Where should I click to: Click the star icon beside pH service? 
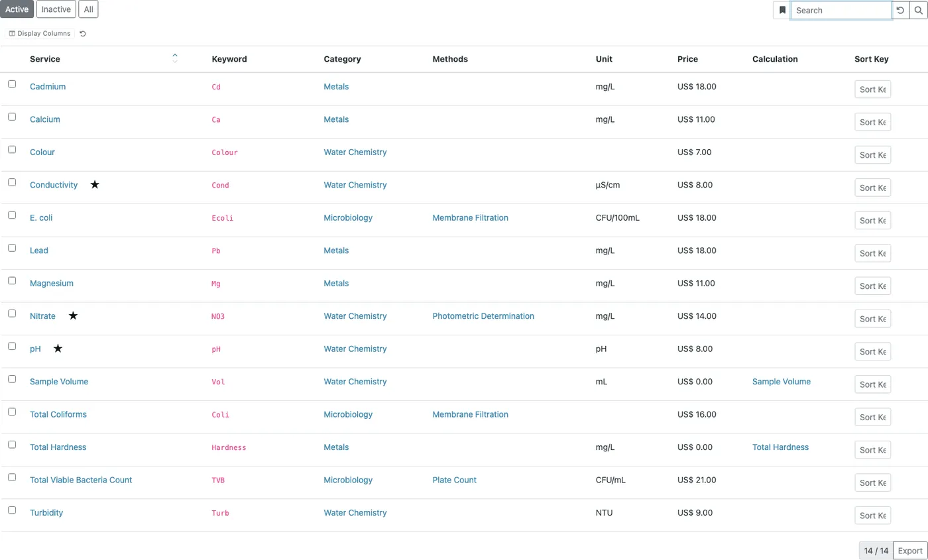(58, 349)
